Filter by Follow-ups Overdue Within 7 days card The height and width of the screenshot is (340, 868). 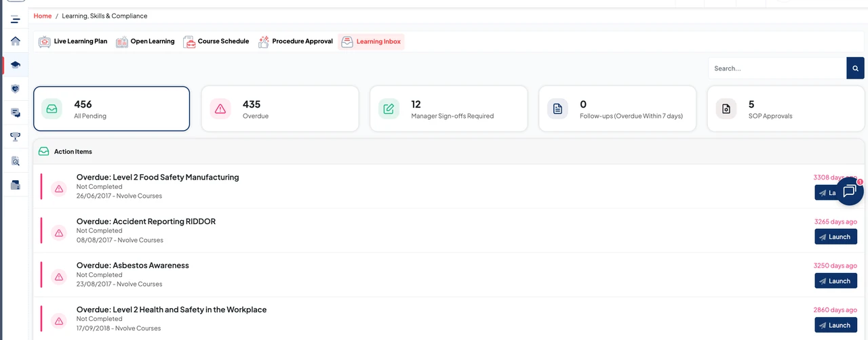pos(617,108)
